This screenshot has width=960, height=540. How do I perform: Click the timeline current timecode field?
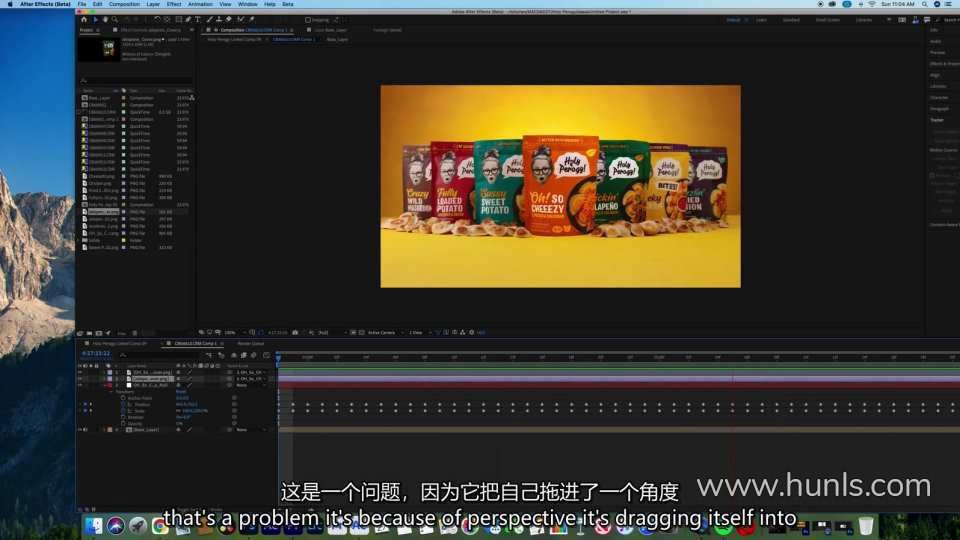tap(96, 354)
